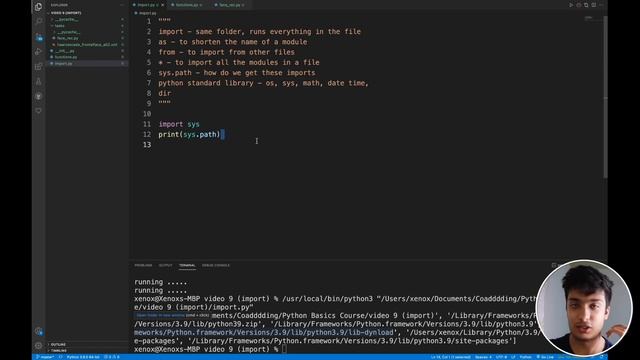
Task: Click the editor vertical scrollbar
Action: pos(605,97)
